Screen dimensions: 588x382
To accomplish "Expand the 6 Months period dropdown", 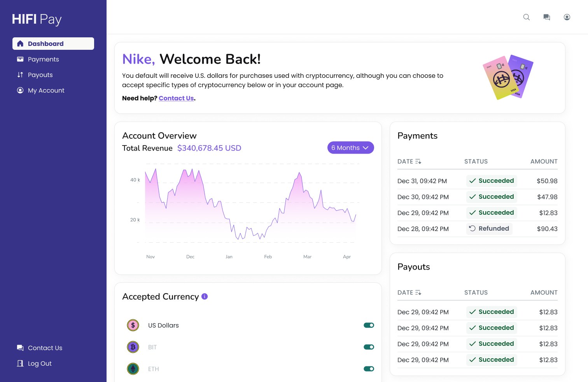I will [351, 148].
